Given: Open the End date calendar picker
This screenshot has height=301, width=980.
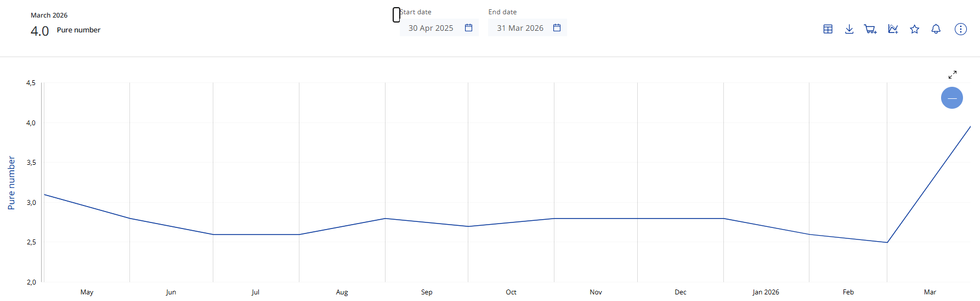Looking at the screenshot, I should tap(557, 28).
